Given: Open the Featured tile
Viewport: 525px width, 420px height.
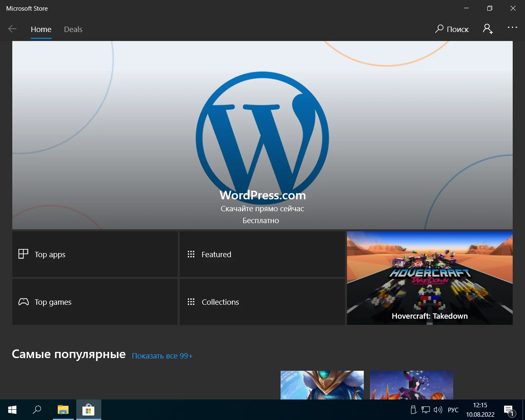Looking at the screenshot, I should tap(262, 254).
